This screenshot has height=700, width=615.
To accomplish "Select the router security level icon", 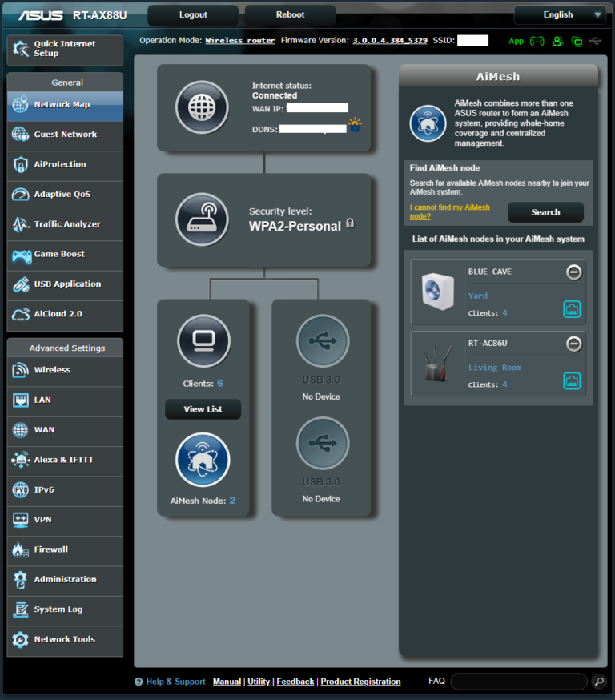I will coord(202,219).
